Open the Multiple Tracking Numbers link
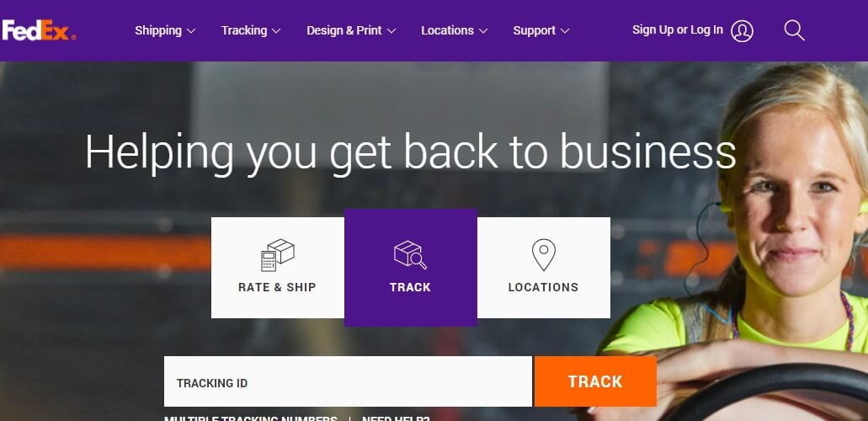868x421 pixels. click(250, 418)
